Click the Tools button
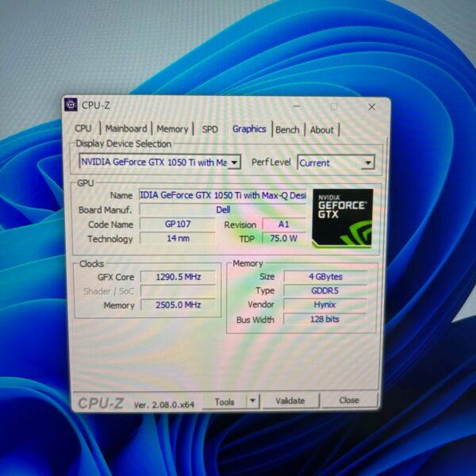Viewport: 476px width, 476px height. [x=225, y=401]
